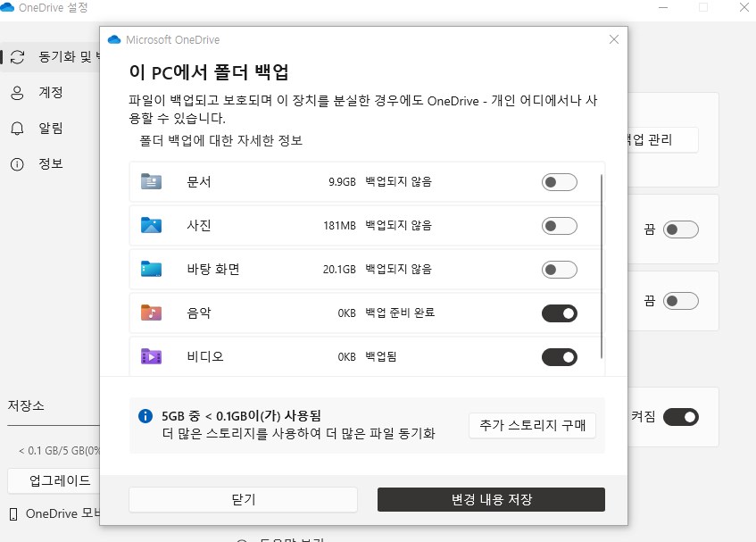Viewport: 756px width, 542px height.
Task: Click the 비디오 videos folder icon
Action: click(151, 356)
